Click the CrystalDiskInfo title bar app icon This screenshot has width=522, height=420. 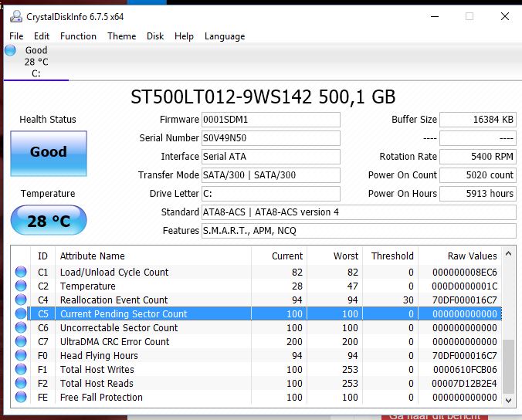click(x=16, y=16)
